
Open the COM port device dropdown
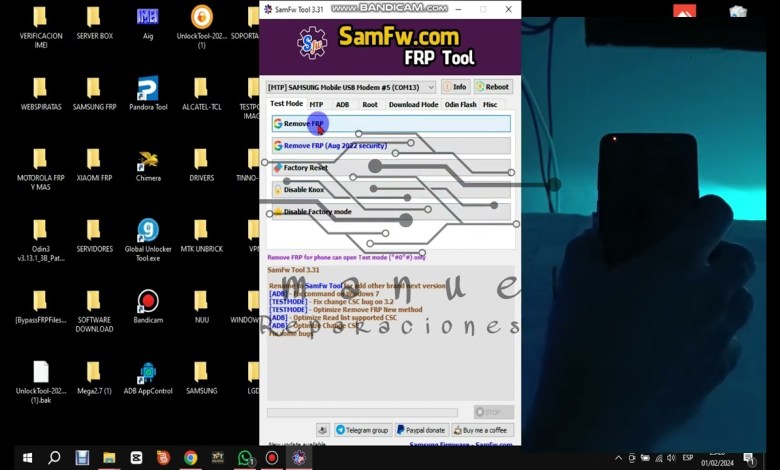coord(351,87)
